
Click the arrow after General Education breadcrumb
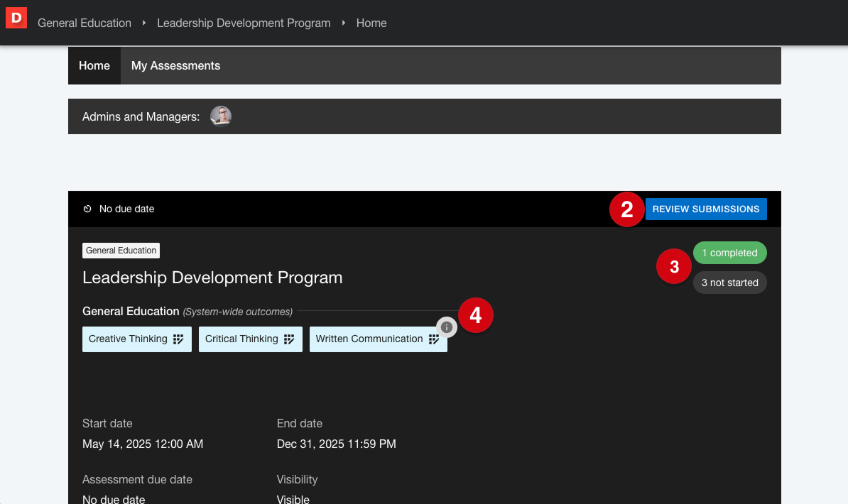144,23
